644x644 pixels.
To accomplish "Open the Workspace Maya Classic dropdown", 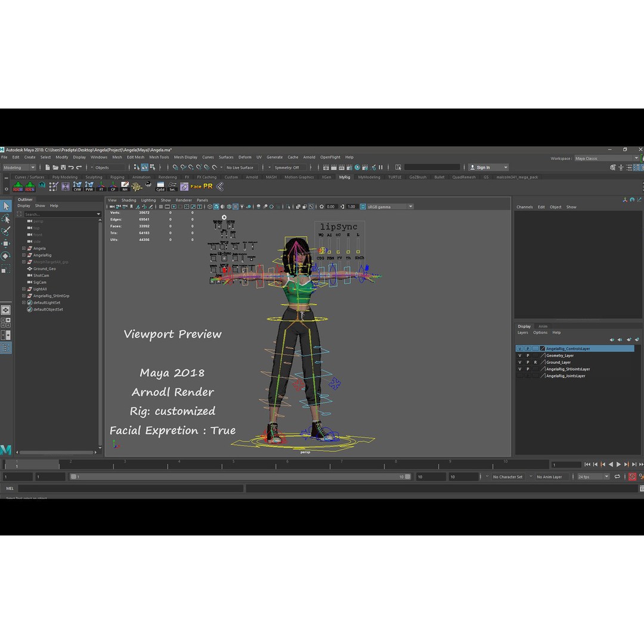I will point(606,158).
